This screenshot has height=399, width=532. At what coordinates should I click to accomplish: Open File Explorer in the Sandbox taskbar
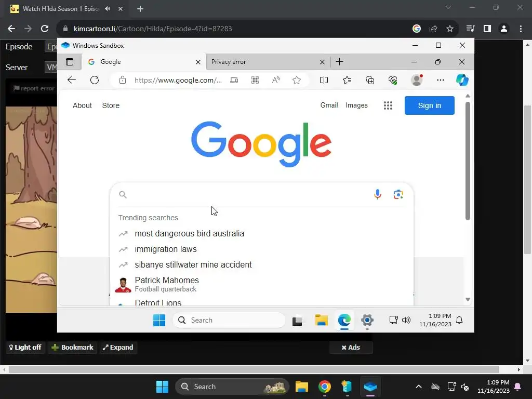click(x=321, y=320)
